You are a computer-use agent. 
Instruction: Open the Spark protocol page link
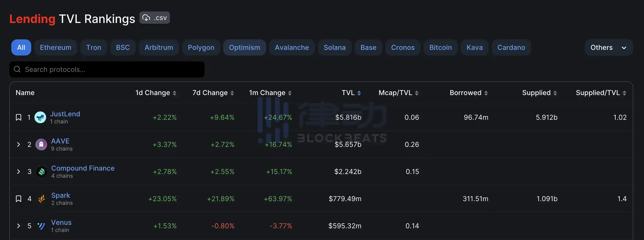point(61,195)
